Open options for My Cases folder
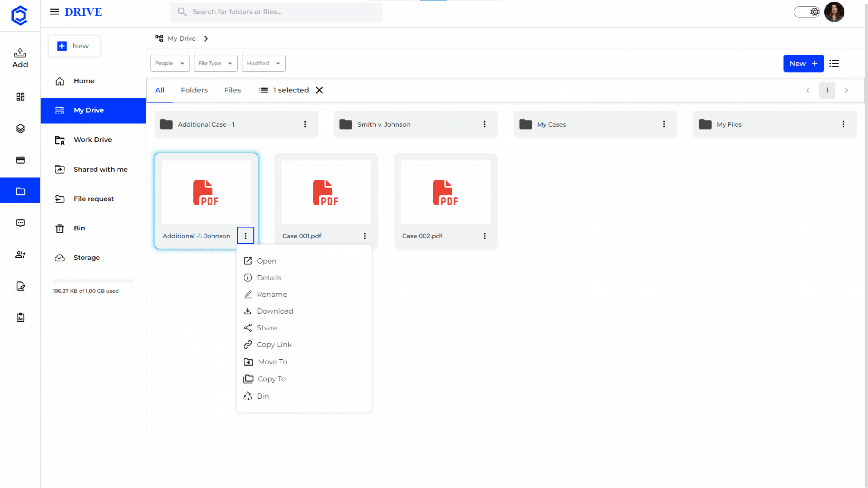 click(664, 124)
